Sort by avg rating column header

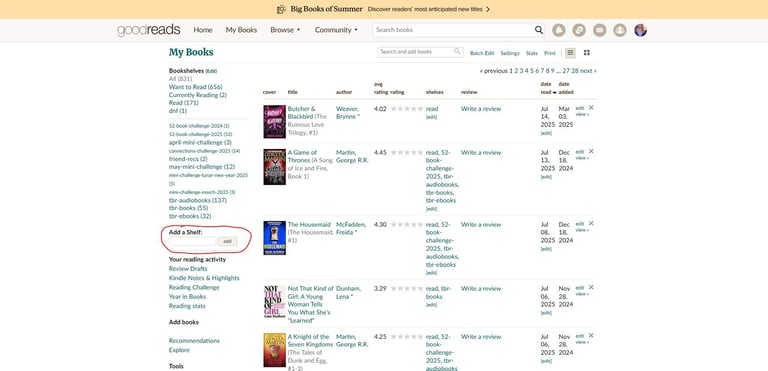(x=381, y=88)
